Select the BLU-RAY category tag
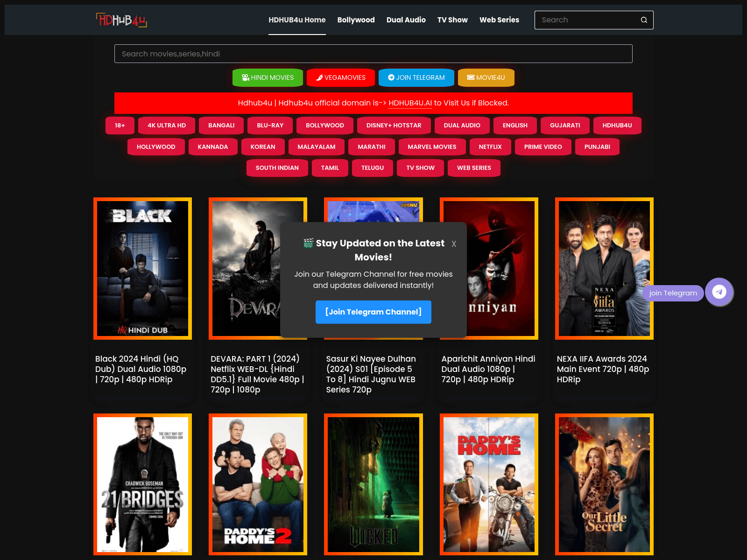This screenshot has width=747, height=560. point(270,126)
